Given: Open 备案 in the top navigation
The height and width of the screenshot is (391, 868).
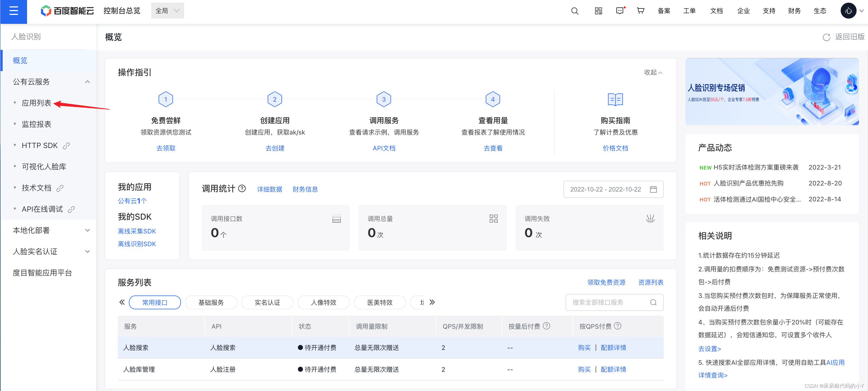Looking at the screenshot, I should tap(664, 11).
